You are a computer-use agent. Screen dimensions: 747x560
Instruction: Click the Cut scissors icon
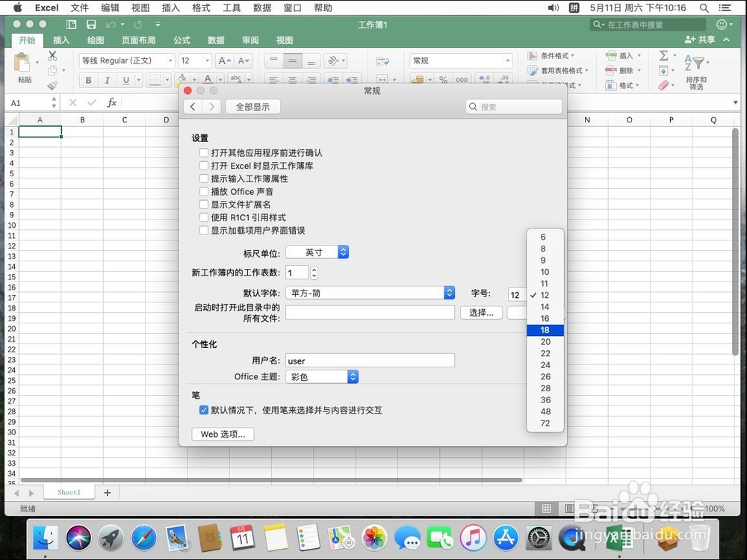pos(52,56)
